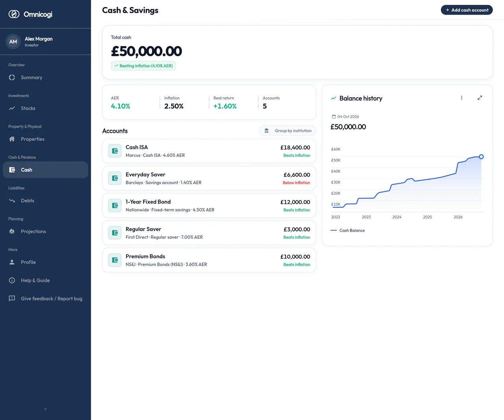Open the Summary page

[x=45, y=78]
